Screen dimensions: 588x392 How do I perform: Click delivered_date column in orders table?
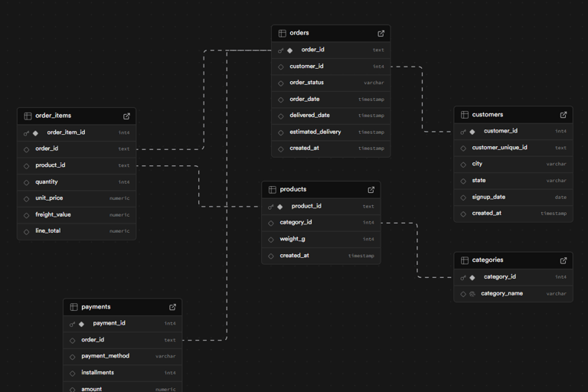coord(331,116)
